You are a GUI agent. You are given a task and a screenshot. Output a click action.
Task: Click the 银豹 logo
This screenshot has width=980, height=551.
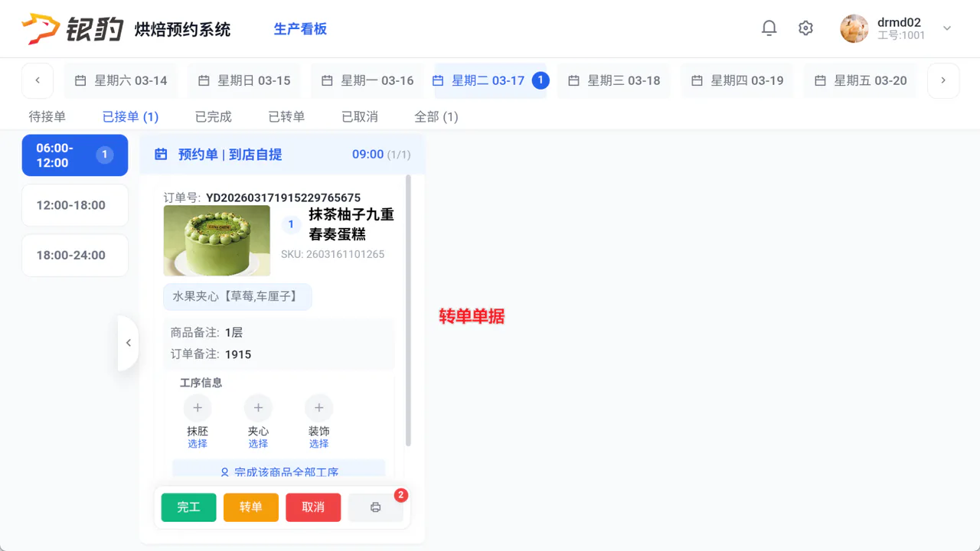click(73, 29)
